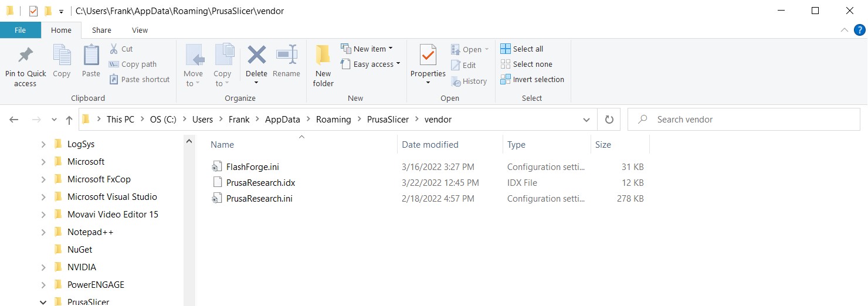Click the History command
Viewport: 868px width, 306px height.
coord(469,81)
